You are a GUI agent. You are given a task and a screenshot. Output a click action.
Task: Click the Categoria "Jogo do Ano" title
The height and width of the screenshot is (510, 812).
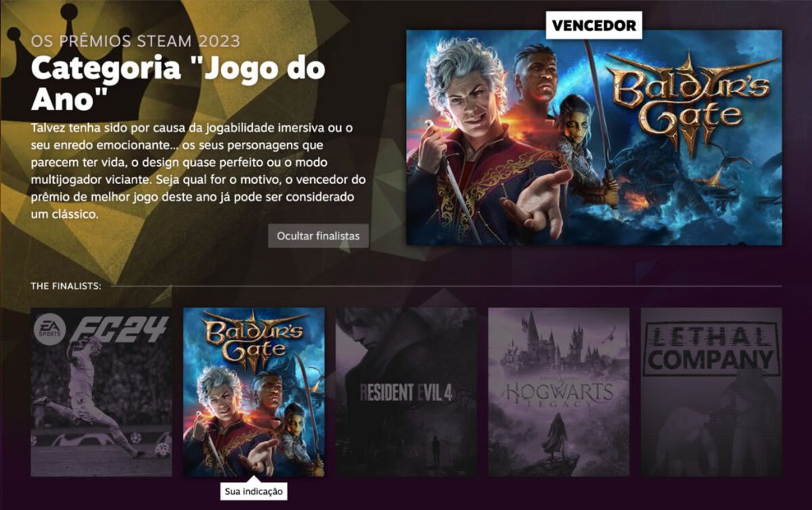(x=178, y=82)
